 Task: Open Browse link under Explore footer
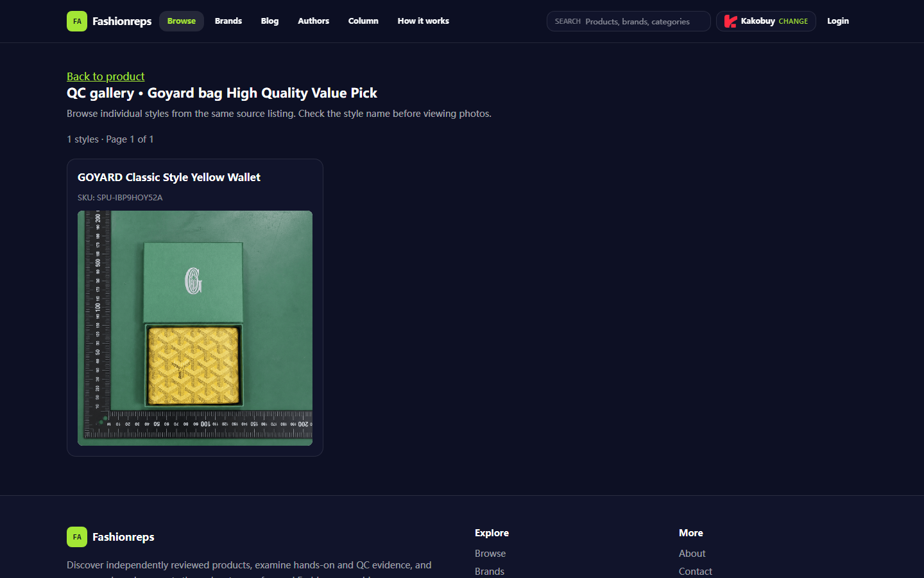(x=490, y=554)
